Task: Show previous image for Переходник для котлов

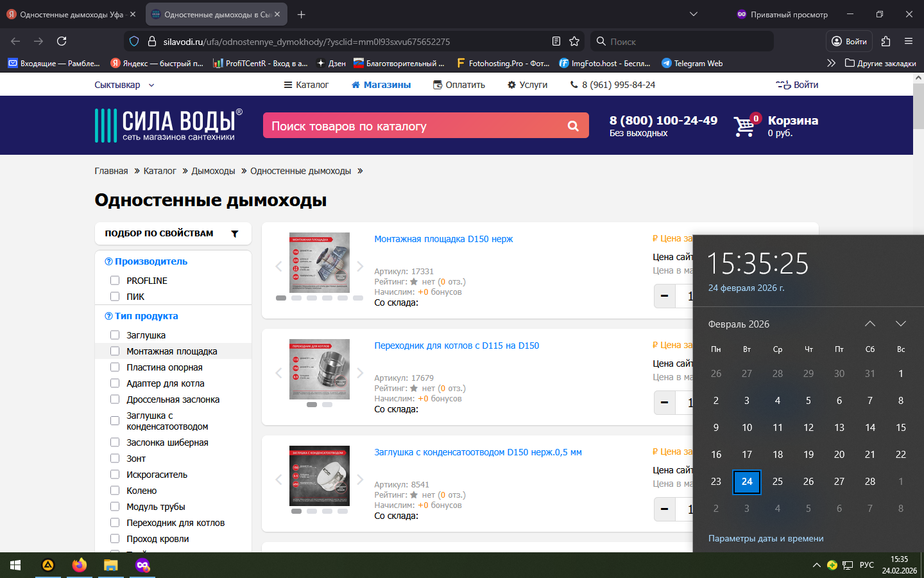Action: (x=278, y=372)
